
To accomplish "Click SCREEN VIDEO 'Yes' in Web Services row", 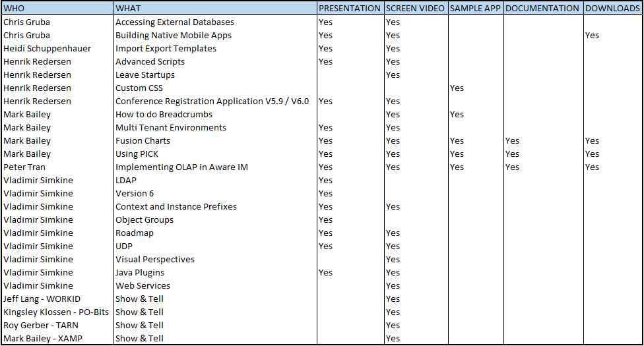I will [393, 285].
